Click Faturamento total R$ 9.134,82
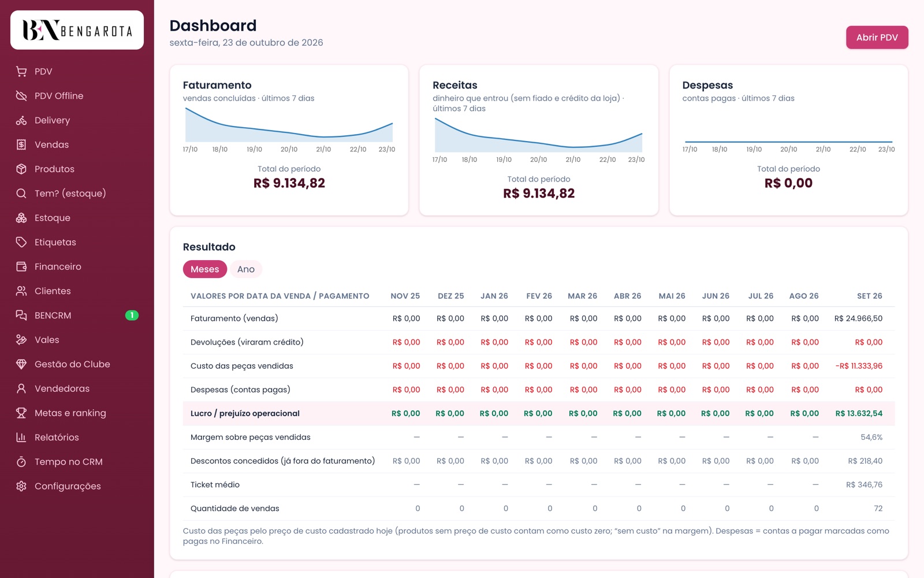Image resolution: width=924 pixels, height=578 pixels. [289, 183]
